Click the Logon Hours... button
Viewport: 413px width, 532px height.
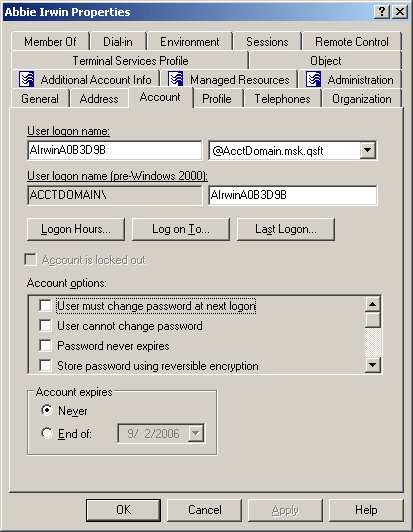(x=76, y=229)
